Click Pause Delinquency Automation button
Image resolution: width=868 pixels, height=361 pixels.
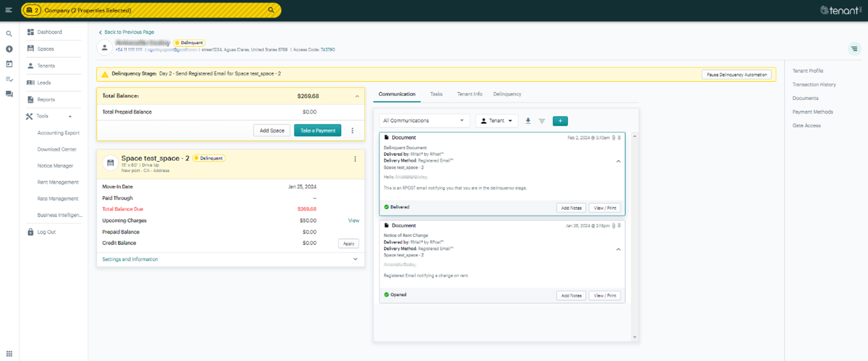point(736,75)
